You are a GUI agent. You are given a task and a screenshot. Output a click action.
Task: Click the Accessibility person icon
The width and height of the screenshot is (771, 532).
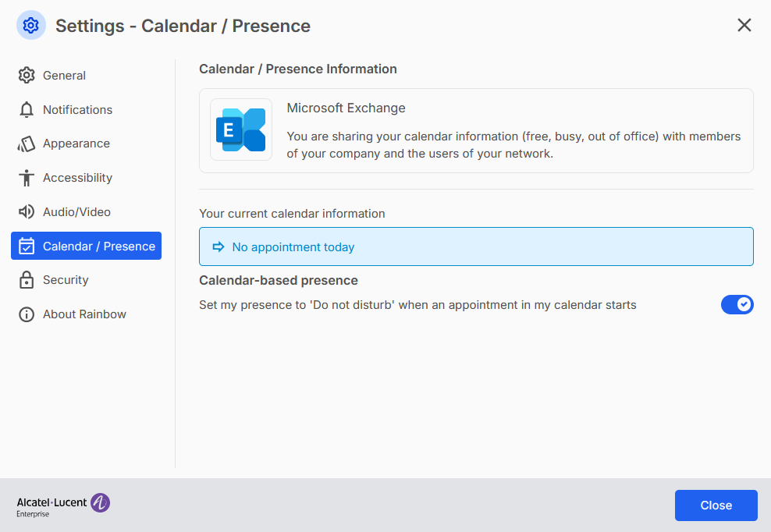(27, 178)
